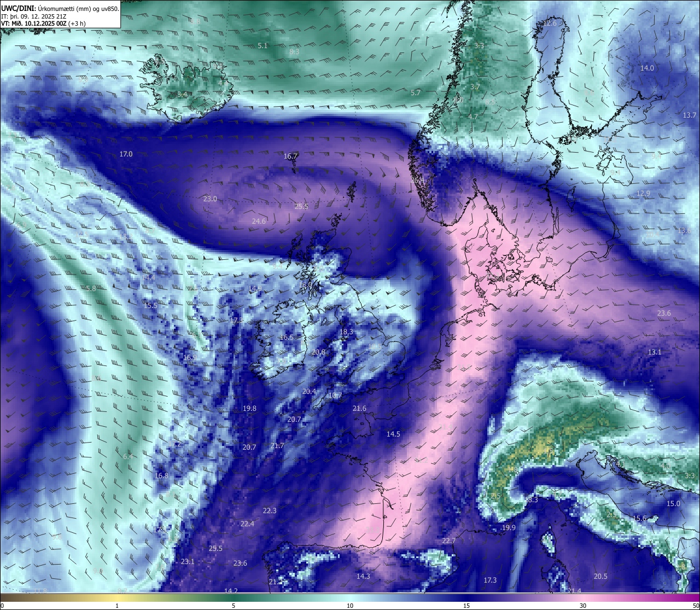Select the 14.3 value label
Viewport: 700px width, 610px height.
click(363, 576)
